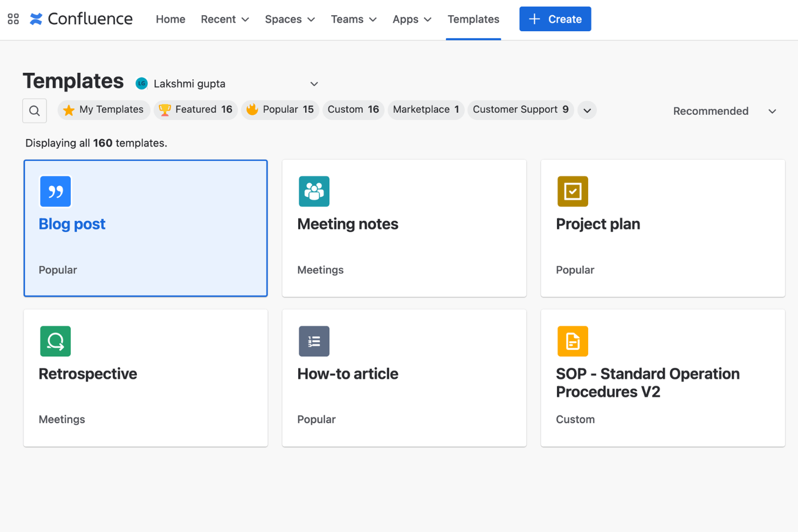Screen dimensions: 798x532
Task: Expand the extra filters chevron
Action: pos(587,110)
